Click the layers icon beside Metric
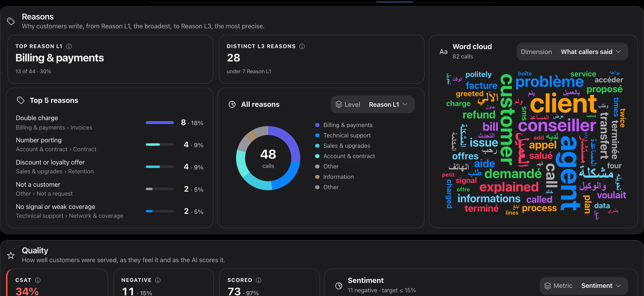 tap(547, 285)
